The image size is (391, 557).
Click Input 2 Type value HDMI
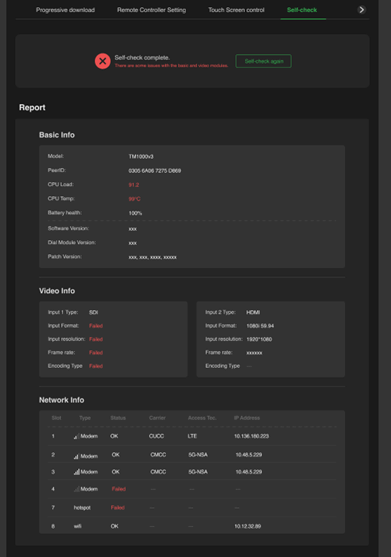(x=253, y=313)
